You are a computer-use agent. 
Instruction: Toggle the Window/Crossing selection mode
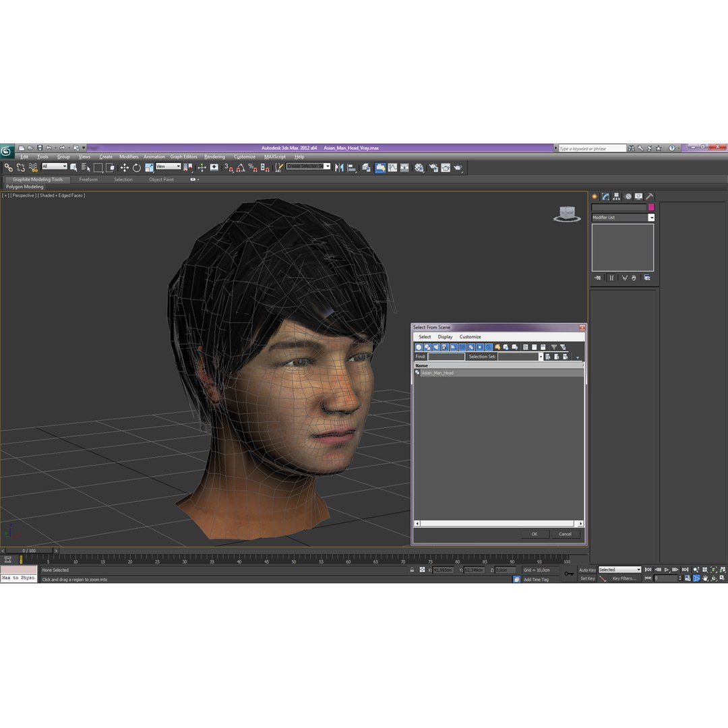click(x=110, y=168)
